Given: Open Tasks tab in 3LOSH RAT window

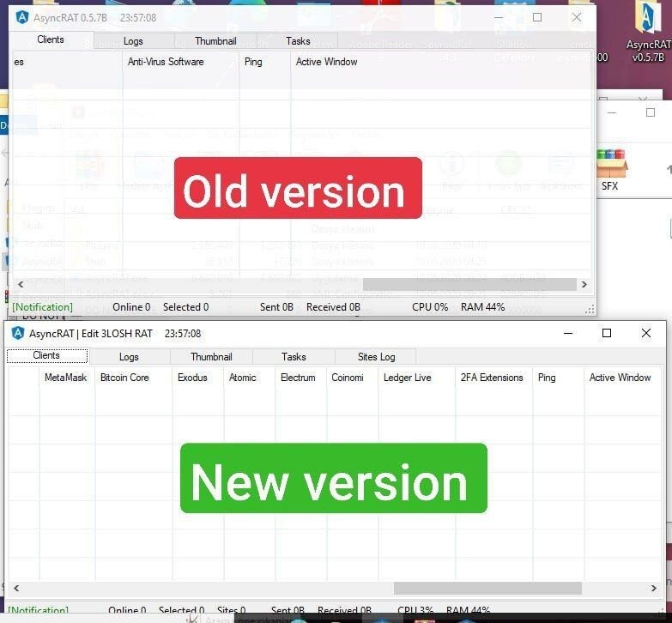Looking at the screenshot, I should click(x=294, y=357).
